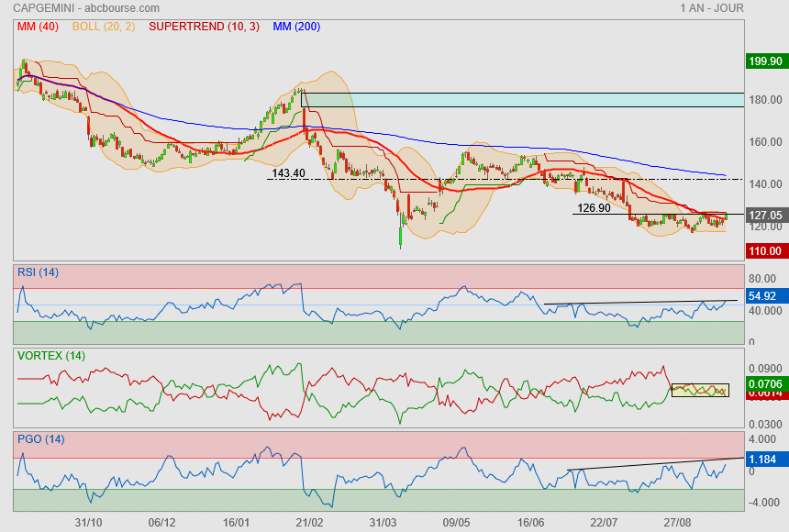Select the 127.05 current price tag
This screenshot has width=789, height=532.
point(765,216)
